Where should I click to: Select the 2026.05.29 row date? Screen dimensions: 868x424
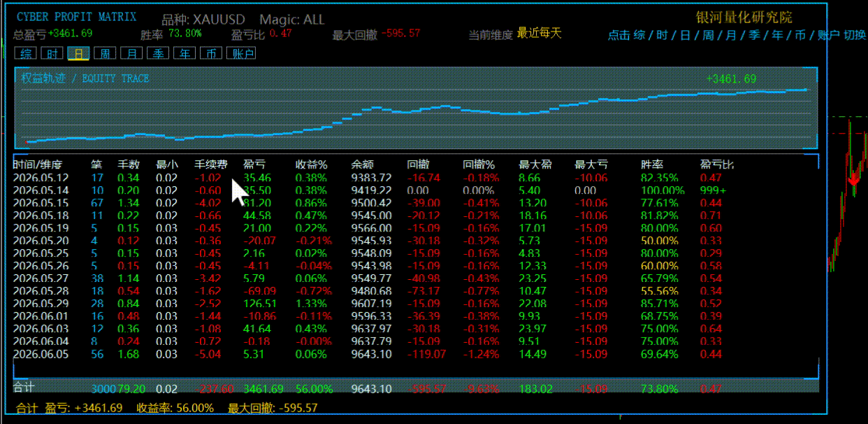click(x=41, y=304)
